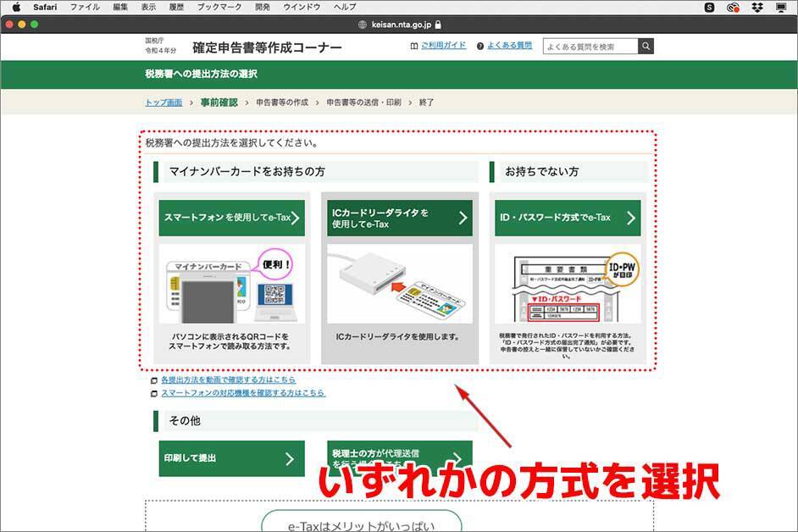Click the search magnifier icon button

click(646, 47)
